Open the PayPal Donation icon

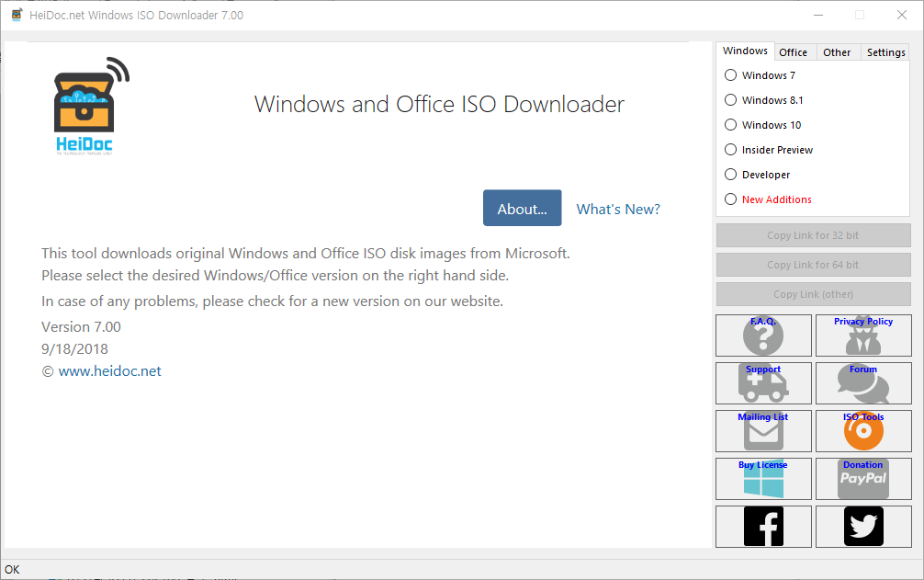pos(863,479)
